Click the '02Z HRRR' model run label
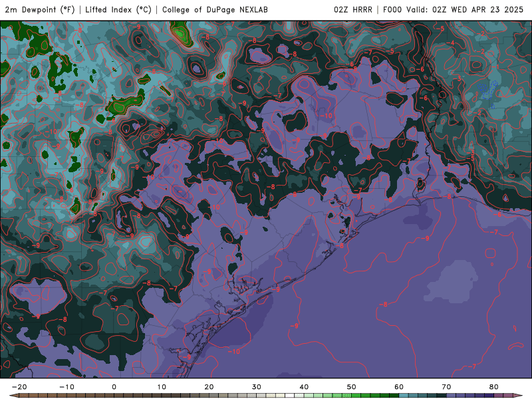 353,9
